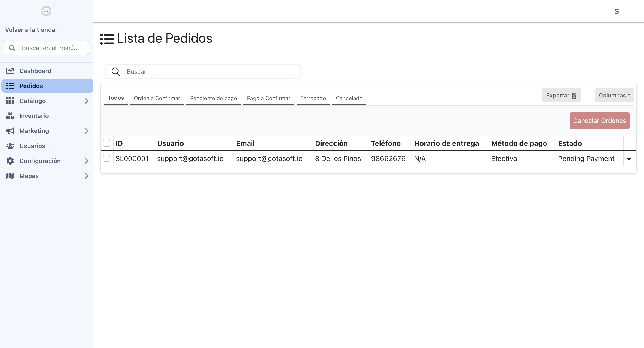The image size is (644, 348).
Task: Click the Londres store logo
Action: point(46,11)
